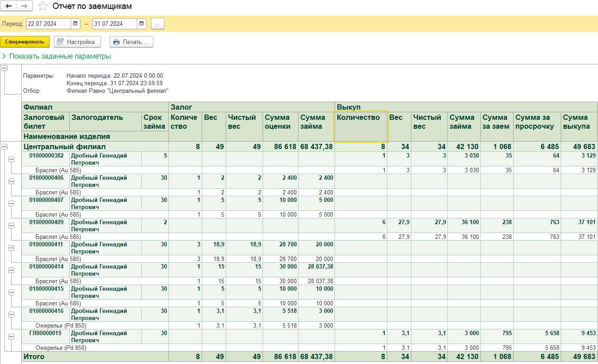Select the Выкуп group header
Image resolution: width=598 pixels, height=364 pixels.
tap(466, 107)
